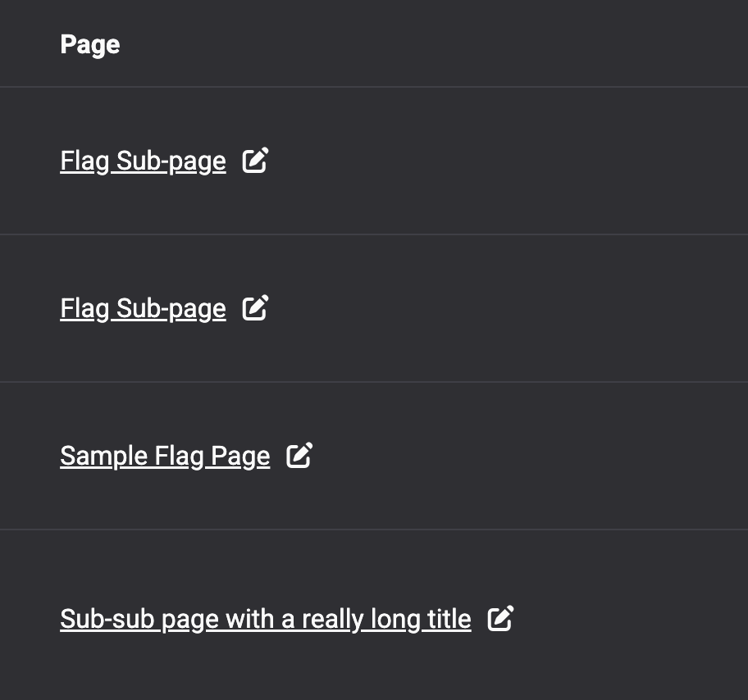Click the square-and-pencil icon after Sample Flag Page
748x700 pixels.
[299, 455]
